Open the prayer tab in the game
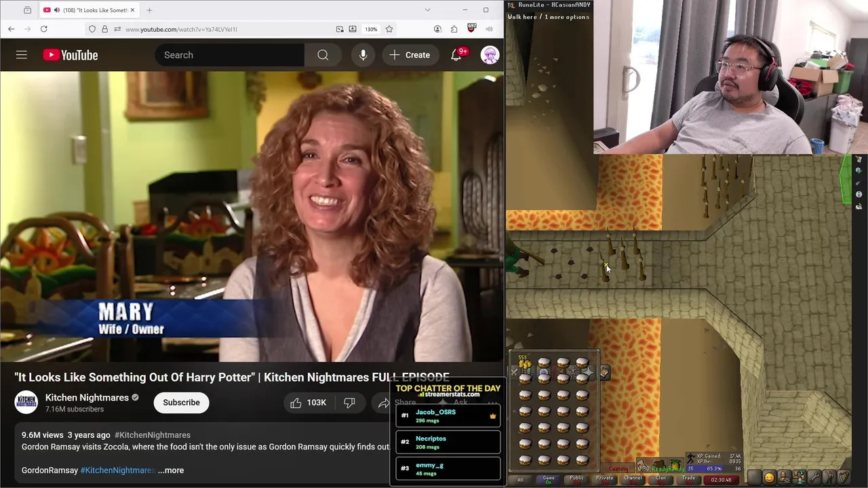Image resolution: width=868 pixels, height=488 pixels. tap(588, 372)
